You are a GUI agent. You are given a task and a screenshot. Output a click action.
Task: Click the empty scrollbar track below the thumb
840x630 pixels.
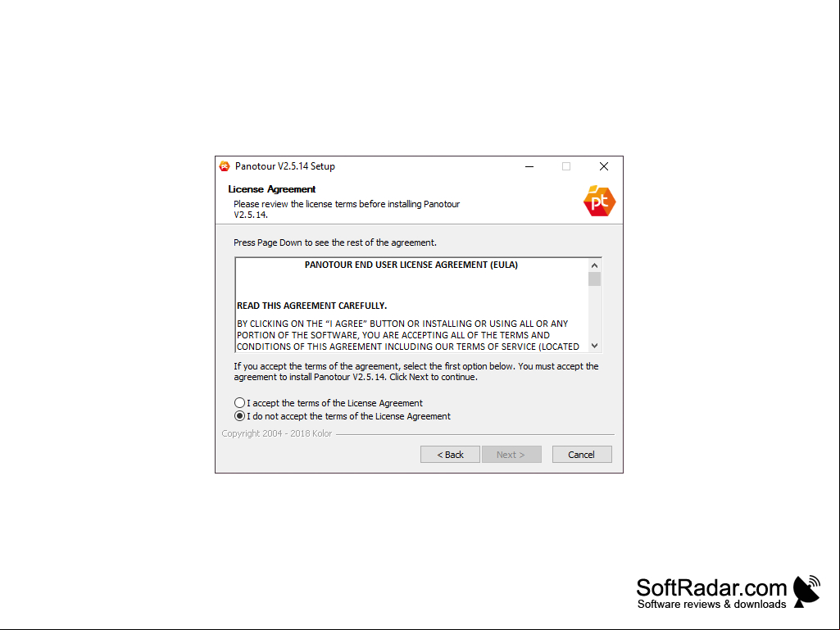tap(594, 313)
